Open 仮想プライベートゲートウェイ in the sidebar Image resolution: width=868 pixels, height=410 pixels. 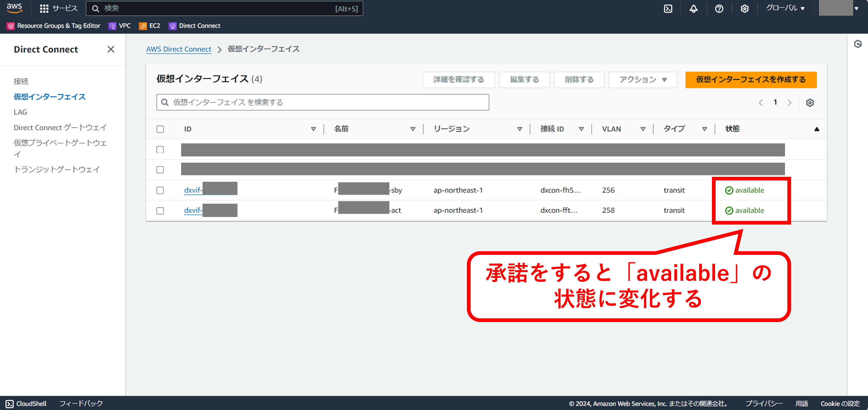(x=60, y=148)
